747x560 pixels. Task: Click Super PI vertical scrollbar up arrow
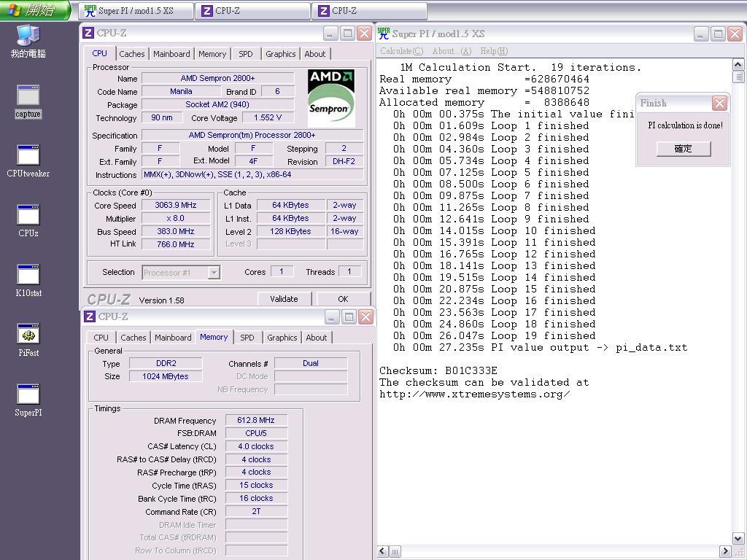click(x=738, y=65)
